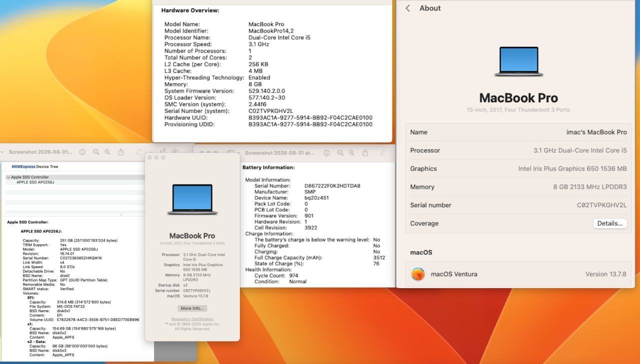Toggle the Markup pencil in left Preview window
The height and width of the screenshot is (364, 640).
[138, 152]
